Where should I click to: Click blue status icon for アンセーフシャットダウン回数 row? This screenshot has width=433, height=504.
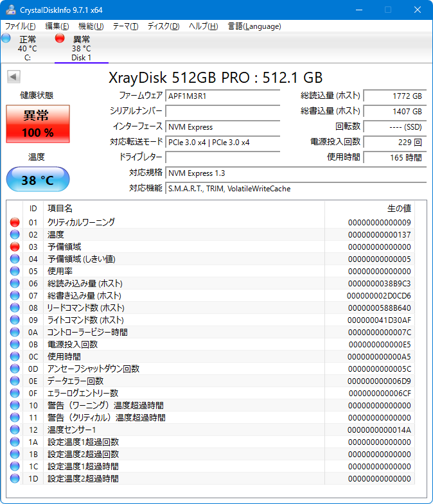tap(15, 369)
